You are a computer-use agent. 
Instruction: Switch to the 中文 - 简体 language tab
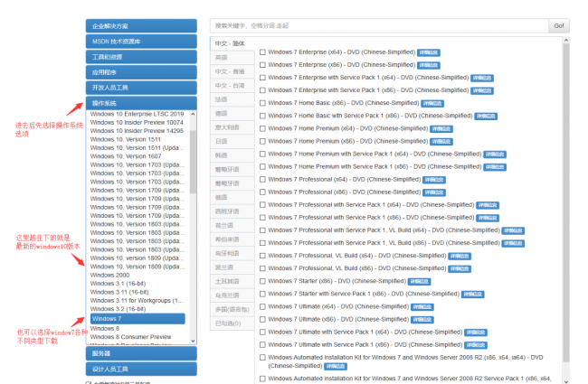point(232,43)
